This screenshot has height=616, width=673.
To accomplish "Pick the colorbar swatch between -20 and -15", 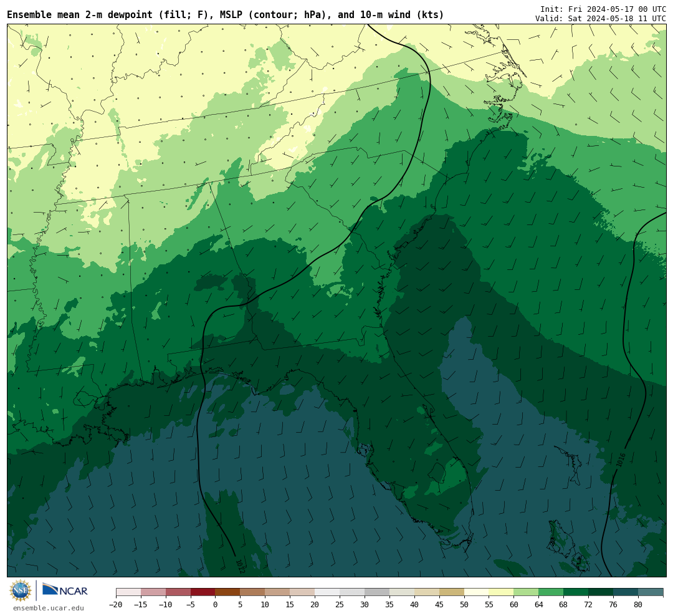I will tap(128, 592).
